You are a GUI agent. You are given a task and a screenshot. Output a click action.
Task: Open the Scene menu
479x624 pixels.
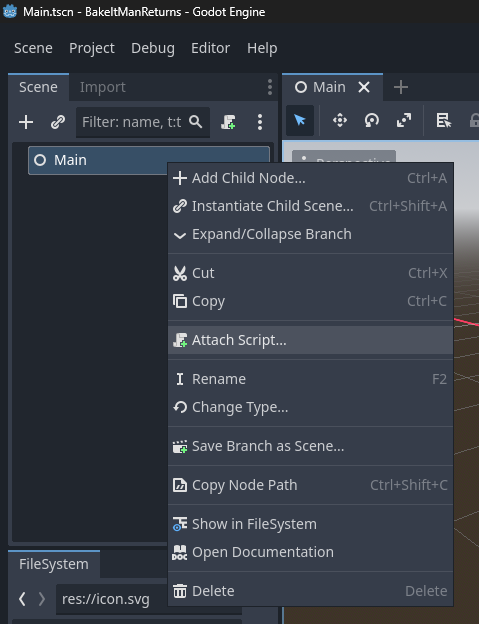[33, 48]
